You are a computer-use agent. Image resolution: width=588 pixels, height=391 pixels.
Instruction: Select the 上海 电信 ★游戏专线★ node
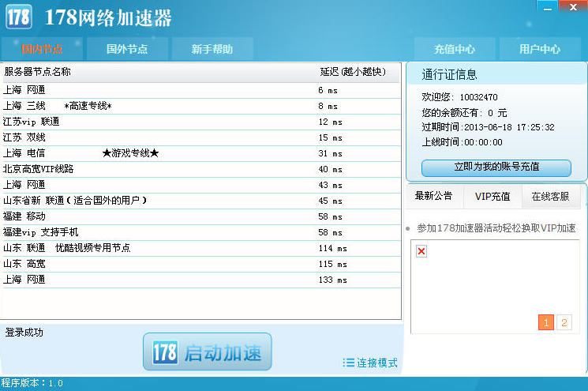202,153
